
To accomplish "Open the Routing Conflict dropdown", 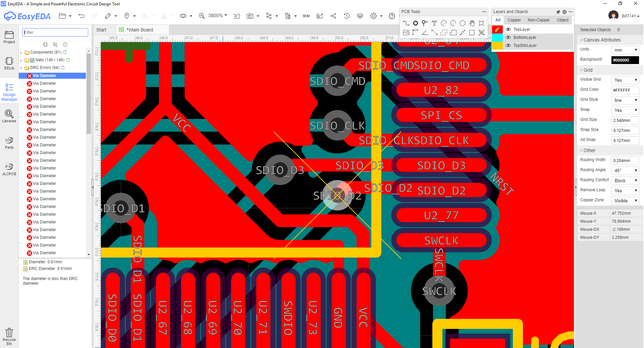I will click(x=625, y=181).
